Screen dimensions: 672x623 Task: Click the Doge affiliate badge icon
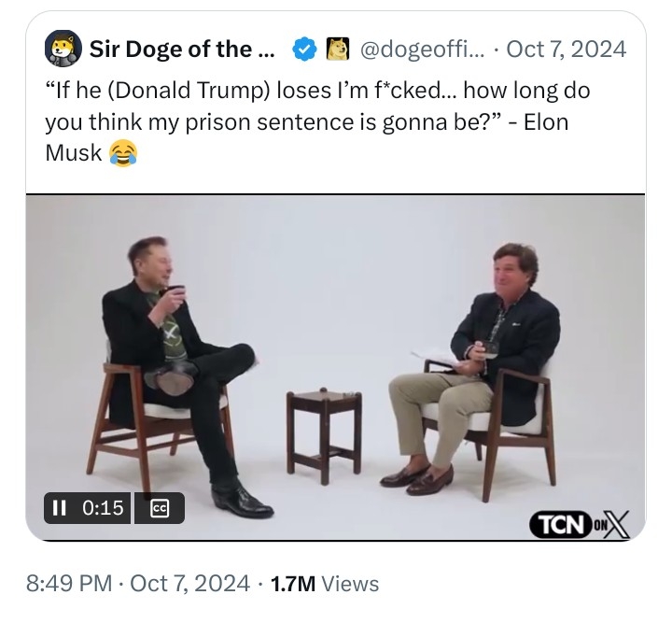pos(338,49)
